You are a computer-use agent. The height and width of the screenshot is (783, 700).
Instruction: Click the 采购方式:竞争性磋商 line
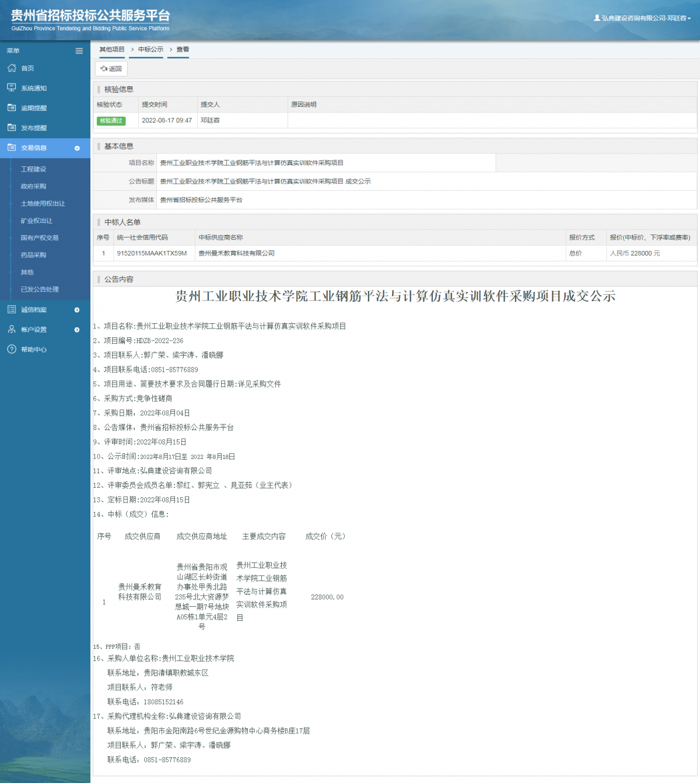pyautogui.click(x=133, y=399)
